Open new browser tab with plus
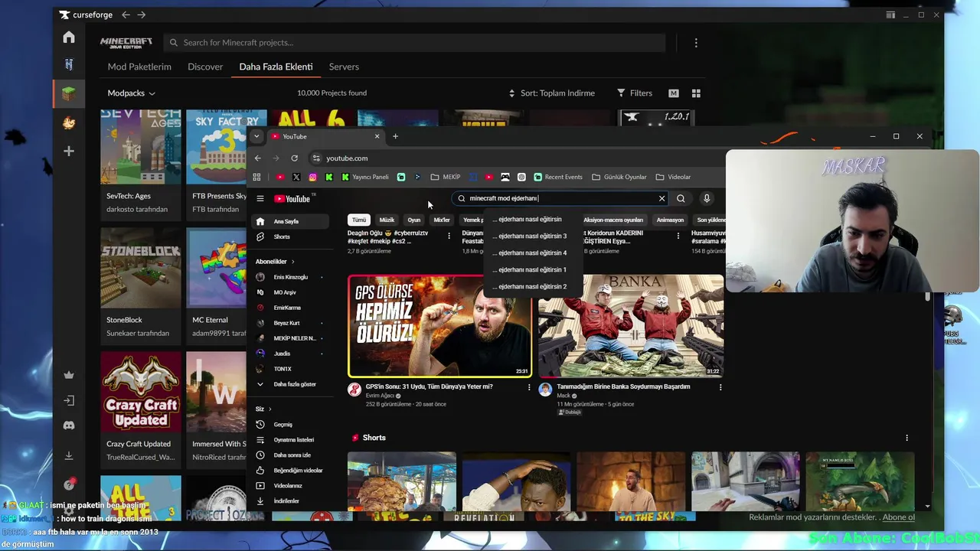This screenshot has height=551, width=980. tap(395, 136)
